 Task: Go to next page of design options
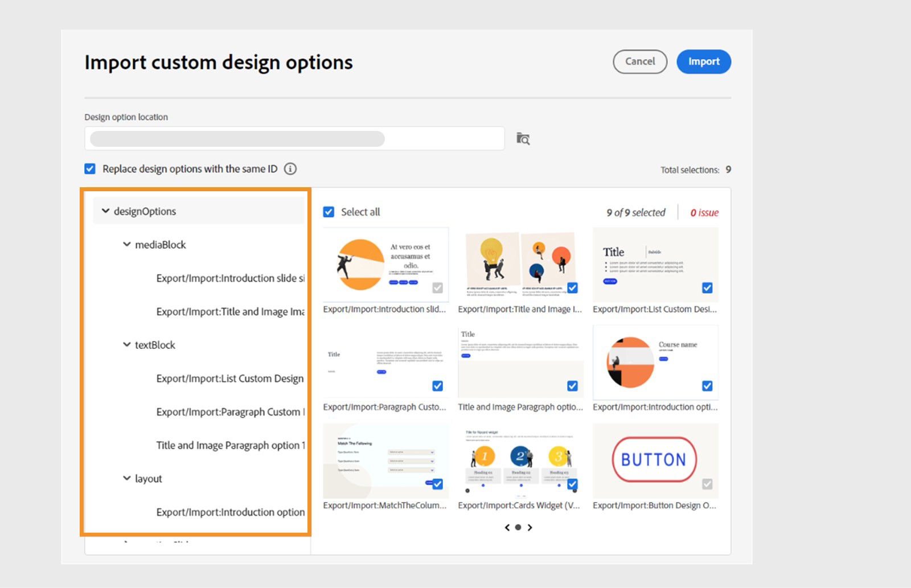pos(530,528)
